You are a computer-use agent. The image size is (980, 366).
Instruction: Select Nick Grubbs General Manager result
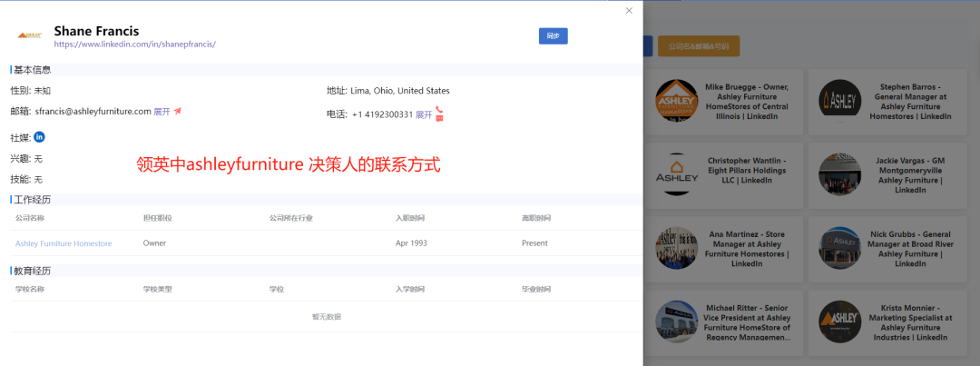[x=888, y=249]
